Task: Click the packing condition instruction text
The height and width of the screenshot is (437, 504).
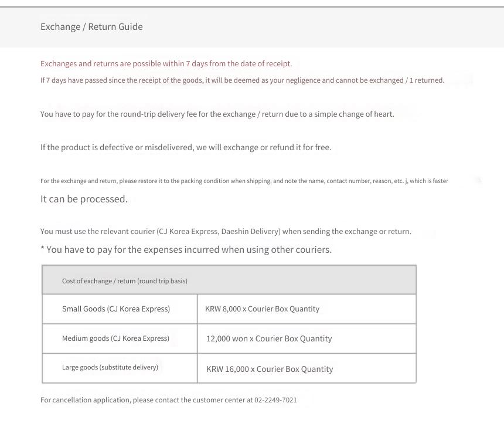Action: coord(244,181)
